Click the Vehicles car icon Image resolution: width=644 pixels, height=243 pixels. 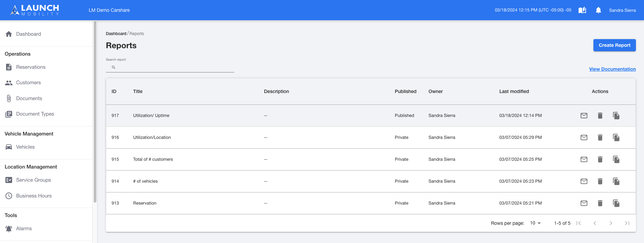(9, 147)
